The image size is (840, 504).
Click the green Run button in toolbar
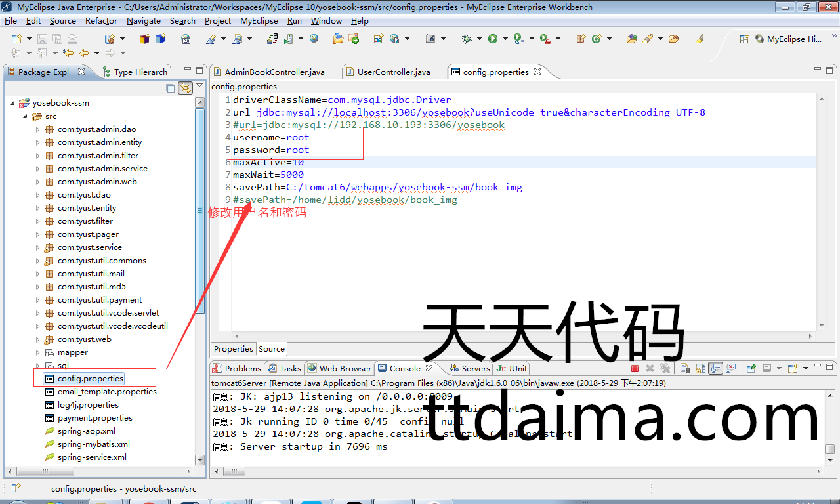493,39
